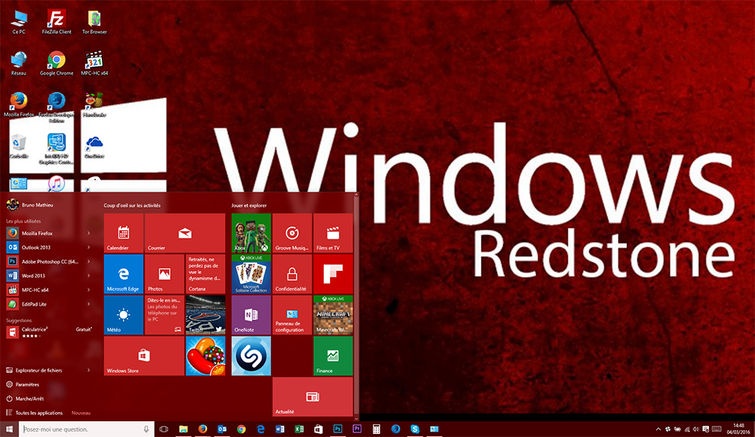Open the phone photos tip tile
The image size is (755, 437).
[x=165, y=315]
